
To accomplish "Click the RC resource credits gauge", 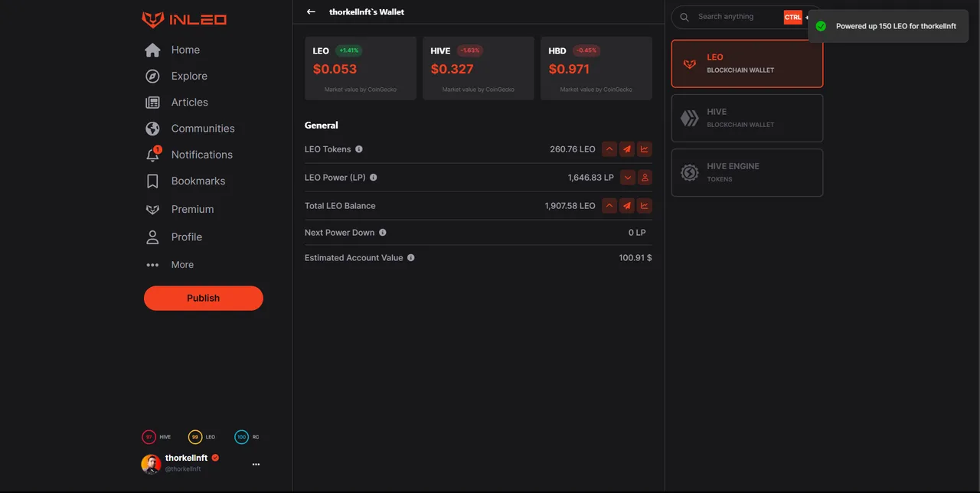I will [242, 437].
